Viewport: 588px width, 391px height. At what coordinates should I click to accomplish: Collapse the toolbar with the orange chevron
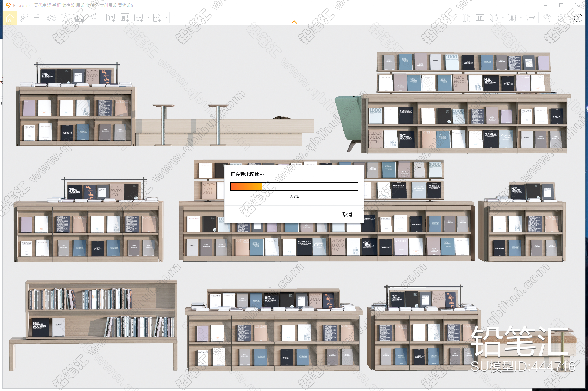pyautogui.click(x=294, y=22)
